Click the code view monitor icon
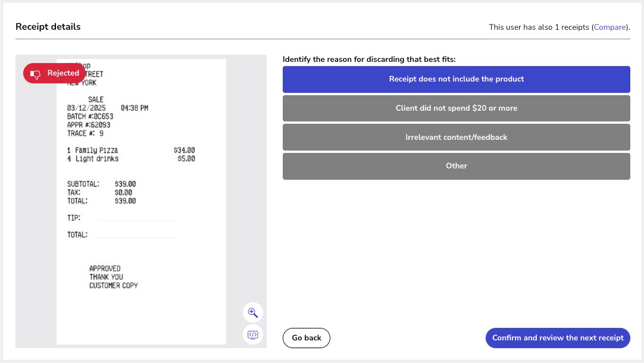 [x=252, y=334]
